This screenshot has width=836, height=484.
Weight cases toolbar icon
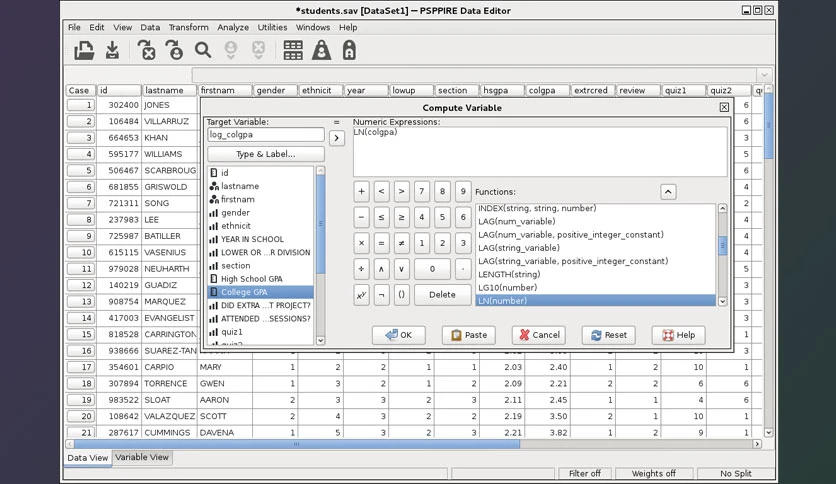point(321,51)
